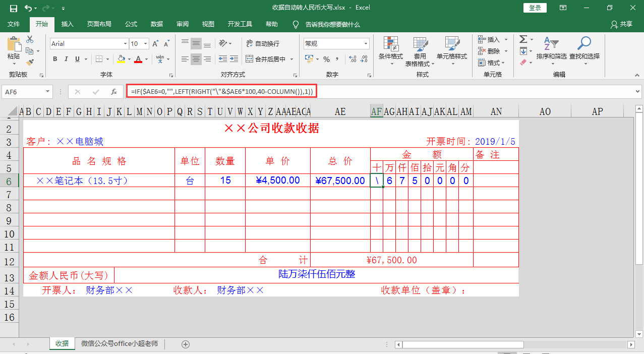Switch to the 公式 ribbon tab
644x354 pixels.
coord(131,24)
